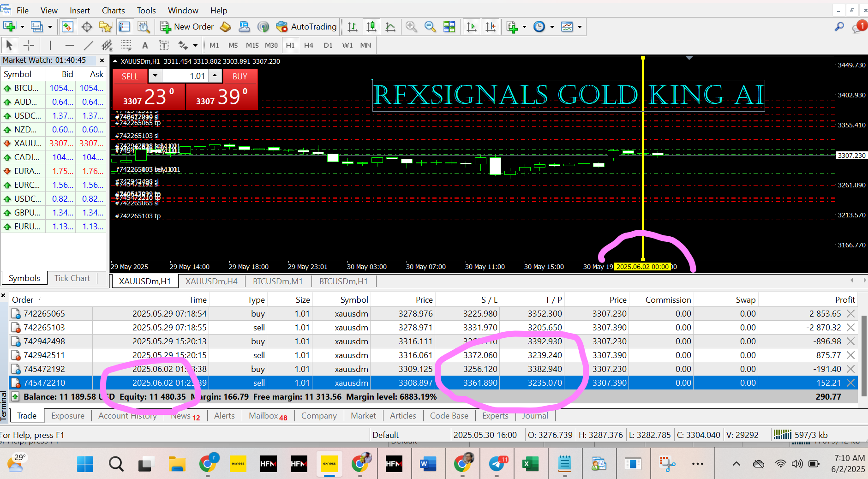868x479 pixels.
Task: Open Telegram from the taskbar
Action: (497, 463)
